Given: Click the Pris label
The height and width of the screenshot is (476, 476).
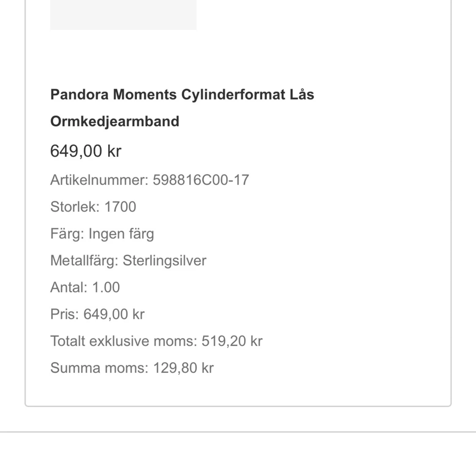Looking at the screenshot, I should pyautogui.click(x=64, y=314).
